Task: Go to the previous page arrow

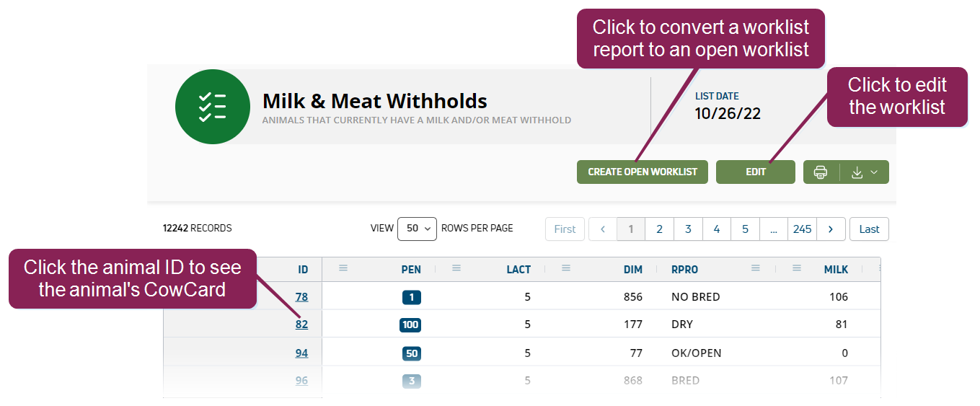Action: (603, 229)
